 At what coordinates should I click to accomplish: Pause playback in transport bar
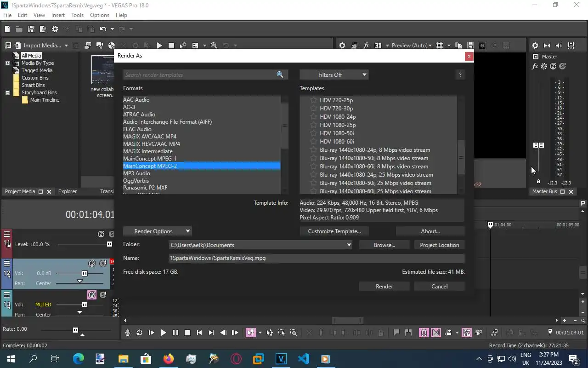pos(175,333)
